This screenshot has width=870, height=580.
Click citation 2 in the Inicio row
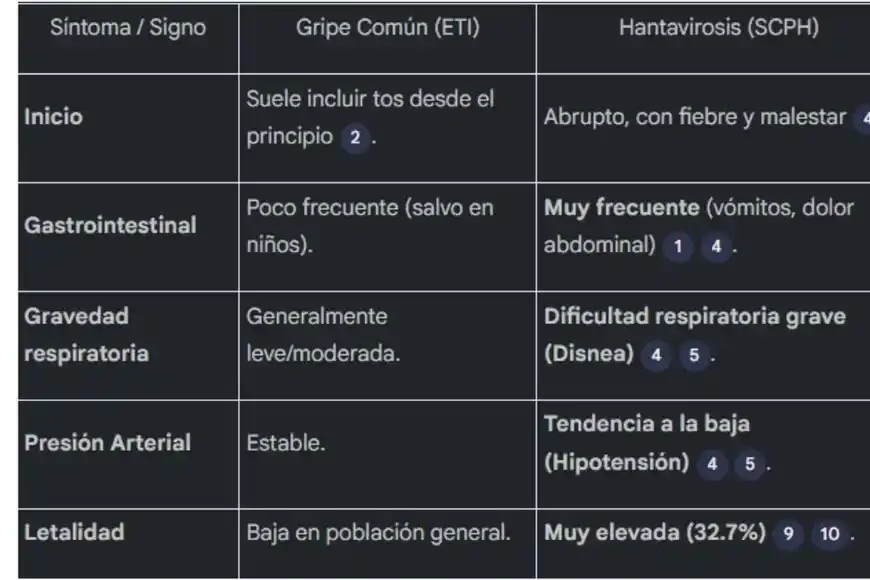(x=354, y=137)
